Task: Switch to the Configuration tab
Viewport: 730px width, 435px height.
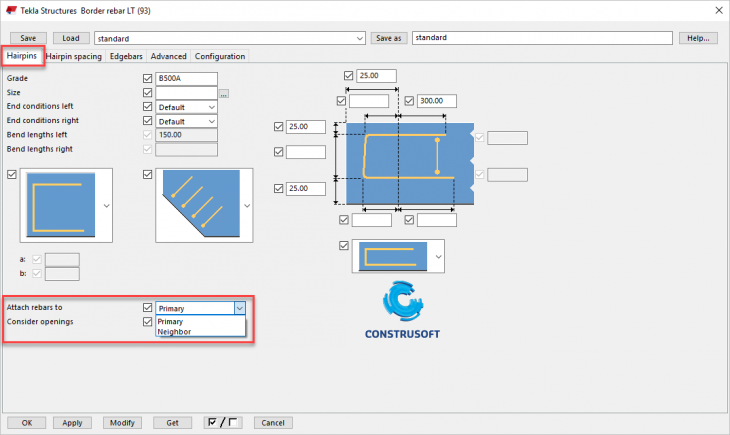Action: click(x=220, y=56)
